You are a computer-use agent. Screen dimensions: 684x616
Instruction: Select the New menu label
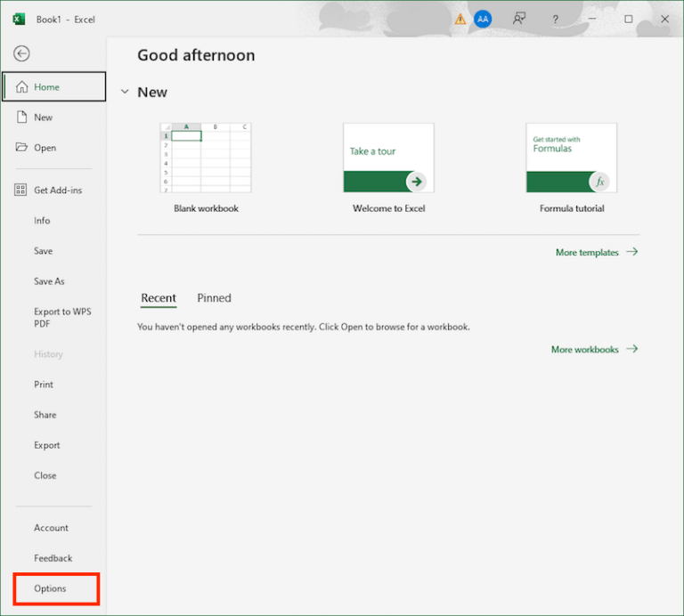pos(43,118)
